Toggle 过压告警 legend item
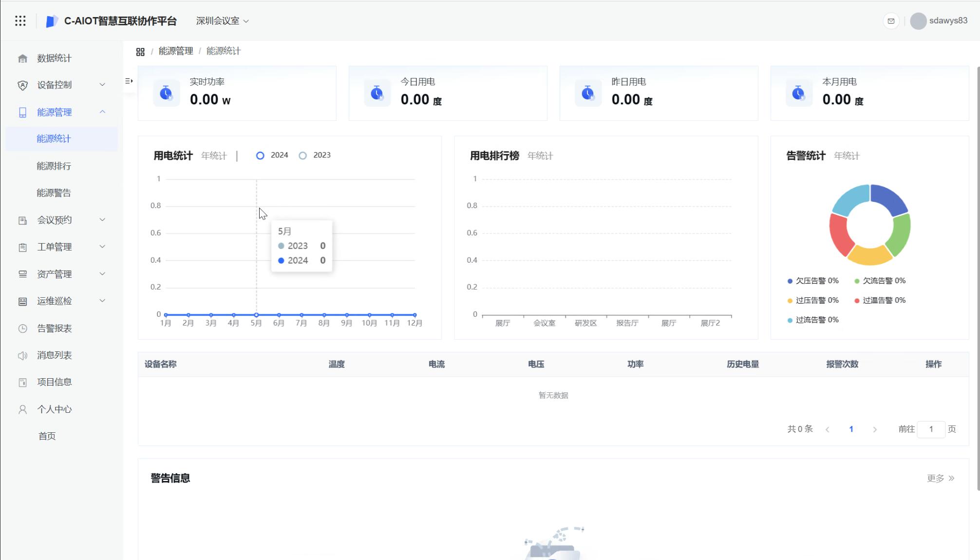 tap(813, 301)
